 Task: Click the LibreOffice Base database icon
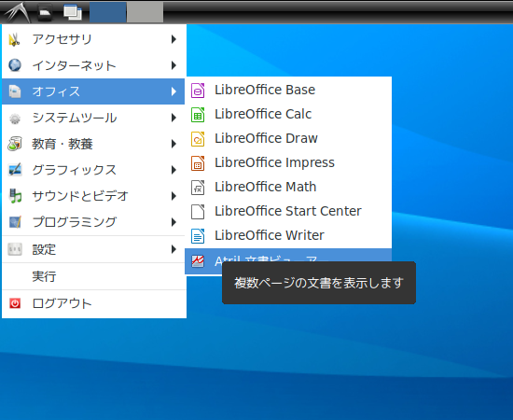198,91
